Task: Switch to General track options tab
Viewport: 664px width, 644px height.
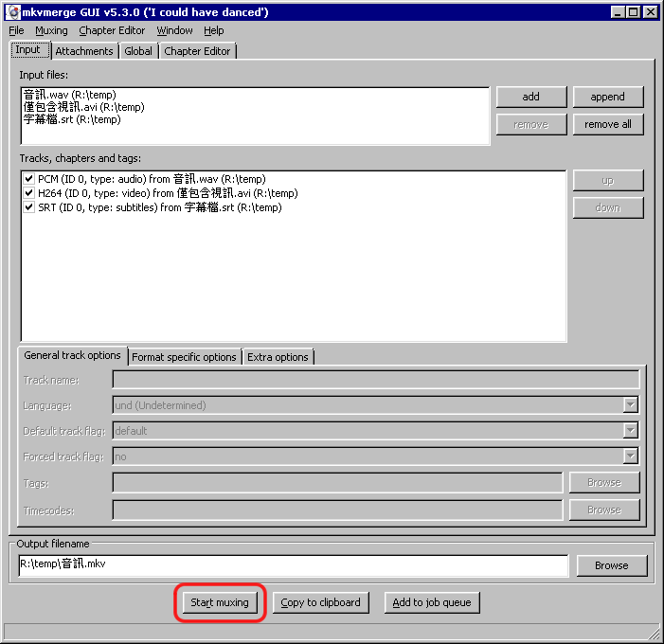Action: click(x=72, y=356)
